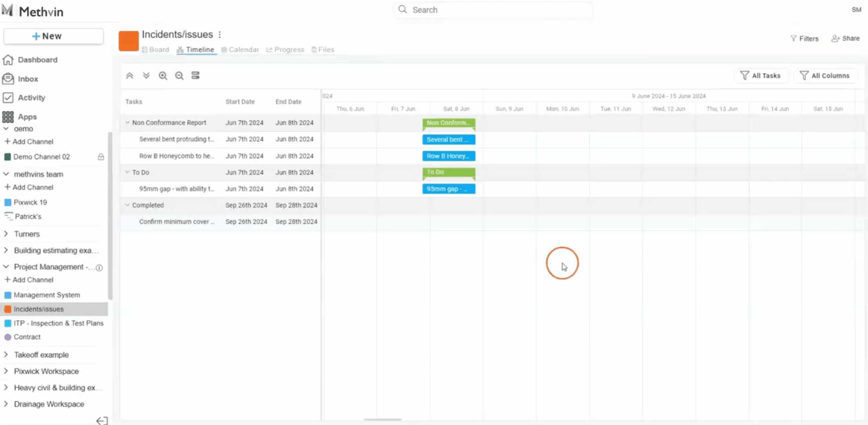This screenshot has height=425, width=868.
Task: Switch to the Board tab
Action: point(156,50)
